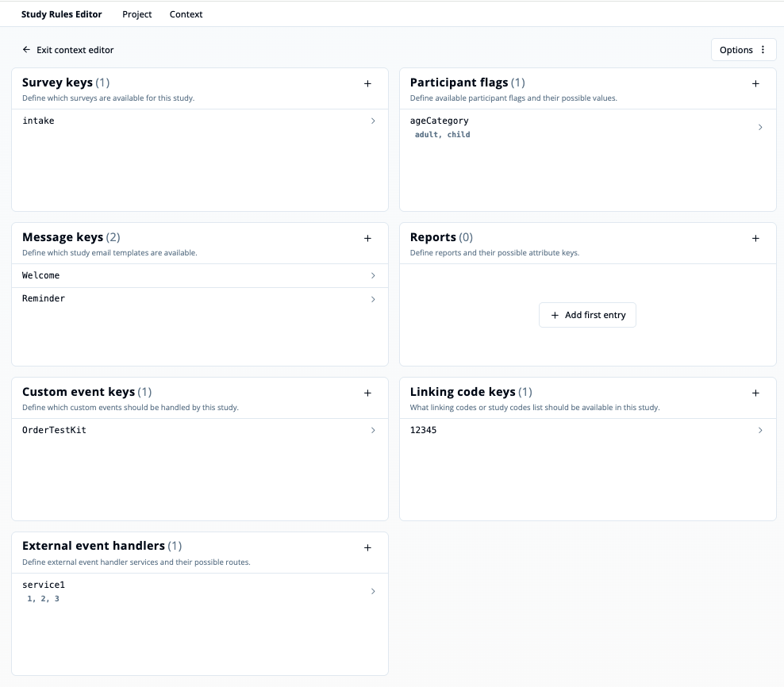The image size is (784, 687).
Task: Click plus icon on Linking code keys panel
Action: pos(755,392)
